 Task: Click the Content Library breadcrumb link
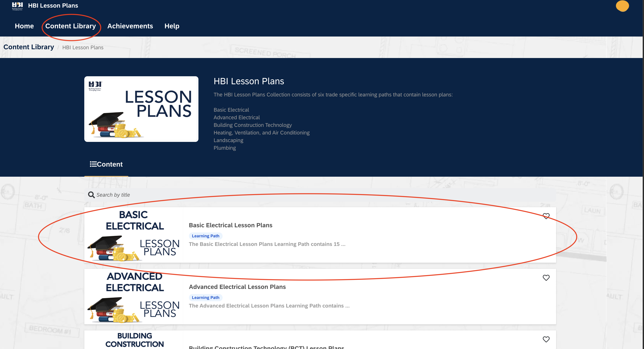click(x=29, y=47)
